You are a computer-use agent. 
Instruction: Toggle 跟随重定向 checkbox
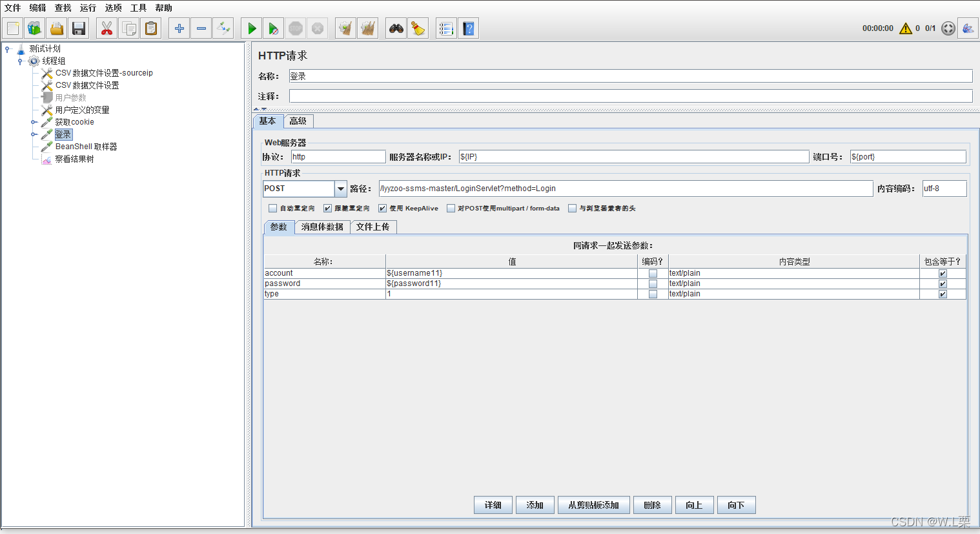point(327,209)
